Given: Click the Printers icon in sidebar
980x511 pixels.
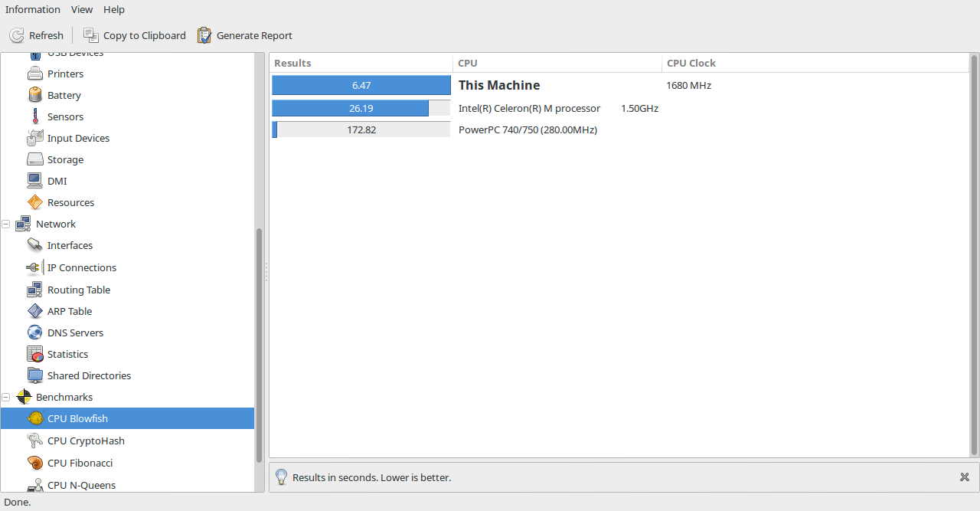Looking at the screenshot, I should click(x=35, y=74).
